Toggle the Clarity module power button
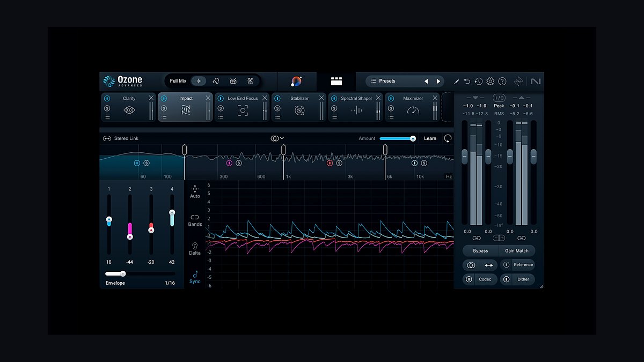644x362 pixels. pyautogui.click(x=107, y=99)
